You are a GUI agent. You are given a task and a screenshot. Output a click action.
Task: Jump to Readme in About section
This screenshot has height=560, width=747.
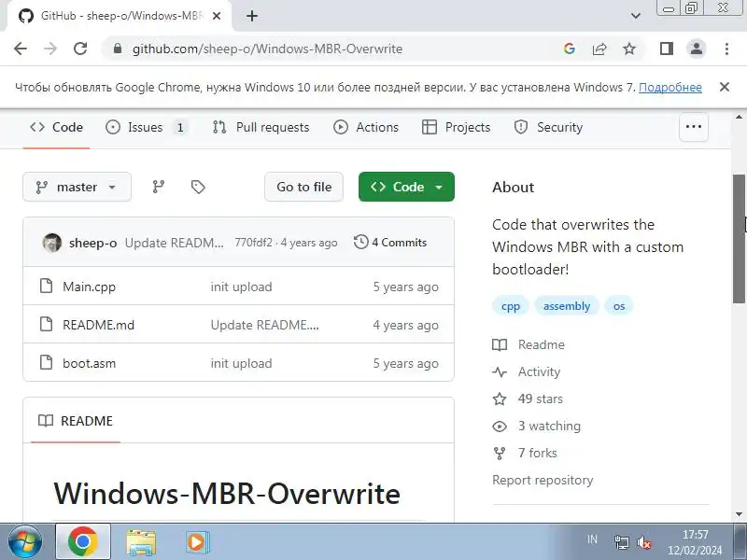(529, 344)
